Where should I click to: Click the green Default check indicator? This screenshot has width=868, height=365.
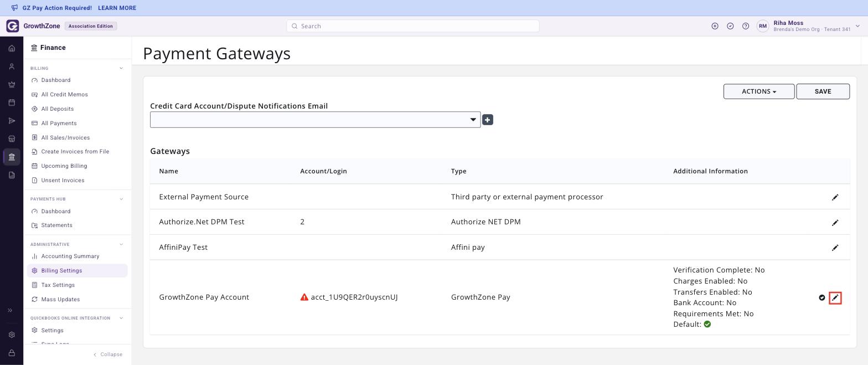click(707, 325)
